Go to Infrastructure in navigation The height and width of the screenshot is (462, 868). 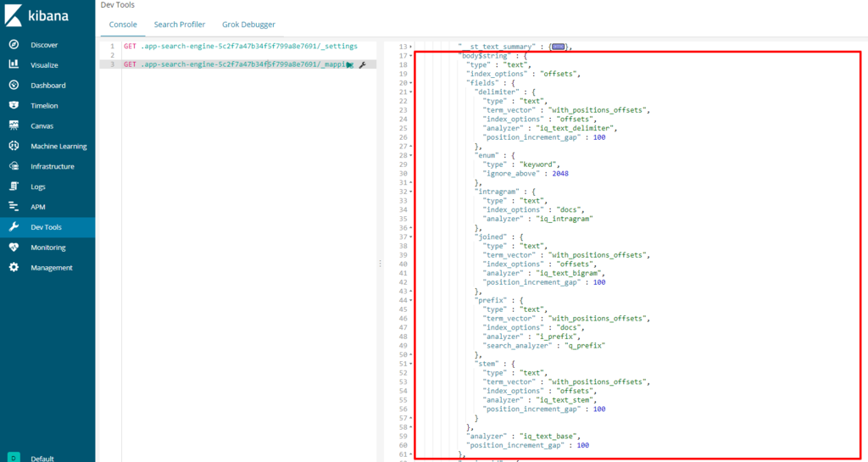53,166
